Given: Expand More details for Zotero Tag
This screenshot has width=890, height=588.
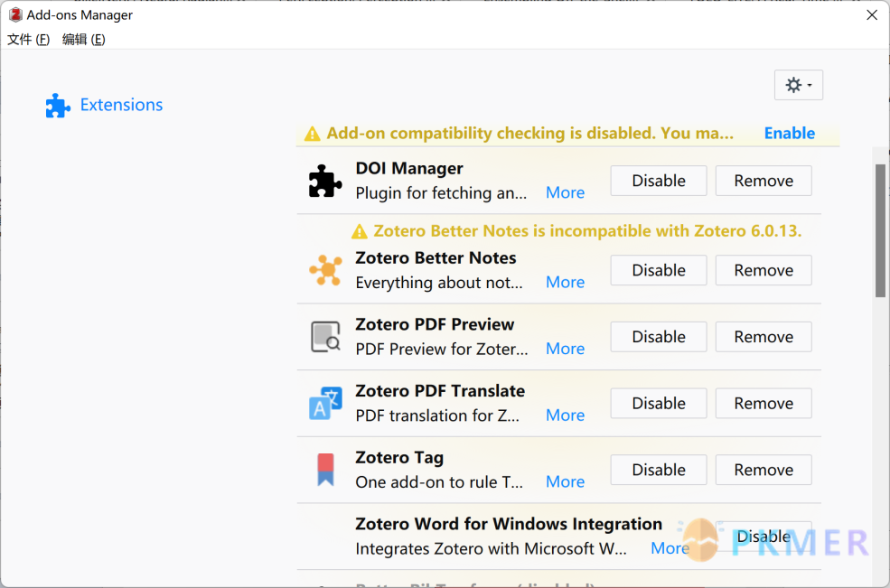Looking at the screenshot, I should [565, 481].
